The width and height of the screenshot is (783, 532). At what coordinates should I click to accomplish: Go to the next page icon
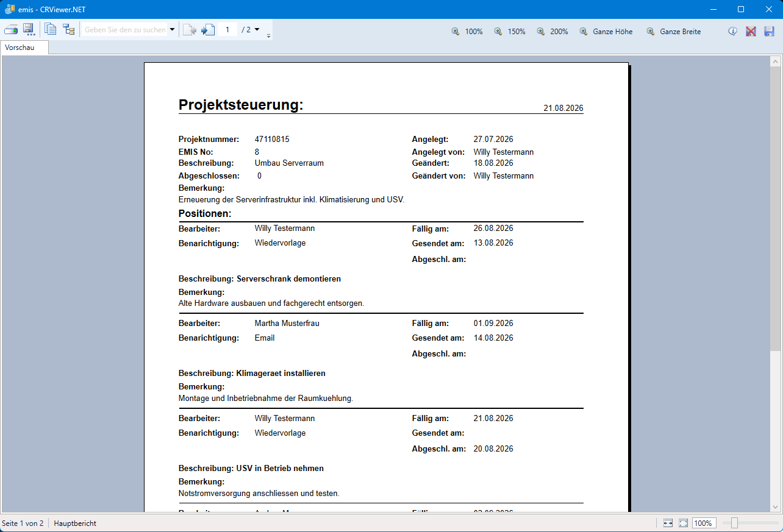tap(208, 30)
